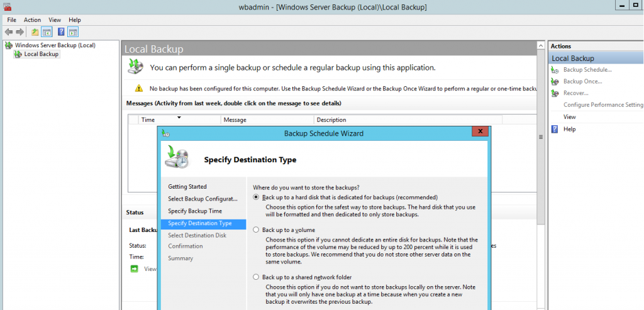Click the Summary wizard step
Screen dimensions: 644x310
point(180,258)
